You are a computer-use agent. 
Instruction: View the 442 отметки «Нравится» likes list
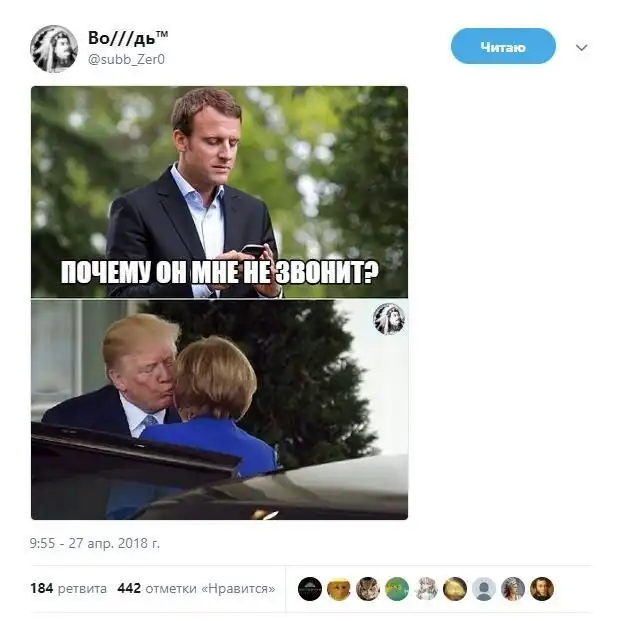196,588
